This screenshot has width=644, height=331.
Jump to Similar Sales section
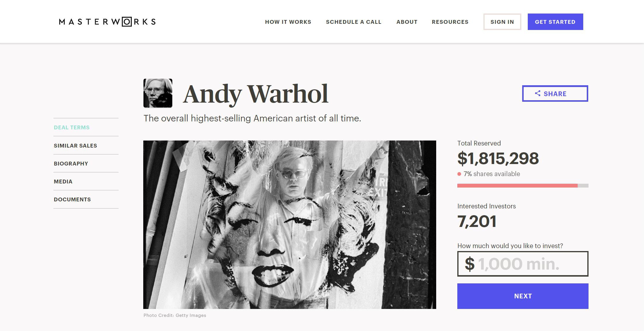pos(75,146)
